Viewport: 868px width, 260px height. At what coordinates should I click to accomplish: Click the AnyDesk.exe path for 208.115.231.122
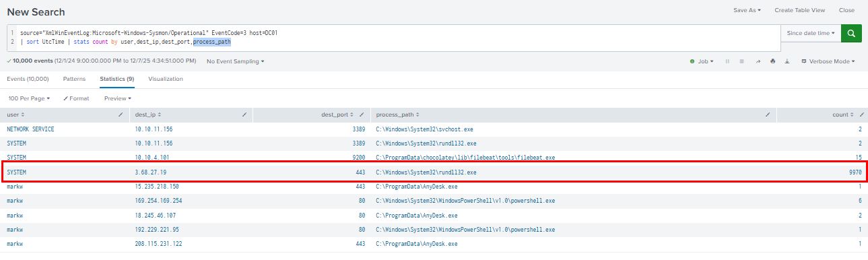pyautogui.click(x=417, y=244)
